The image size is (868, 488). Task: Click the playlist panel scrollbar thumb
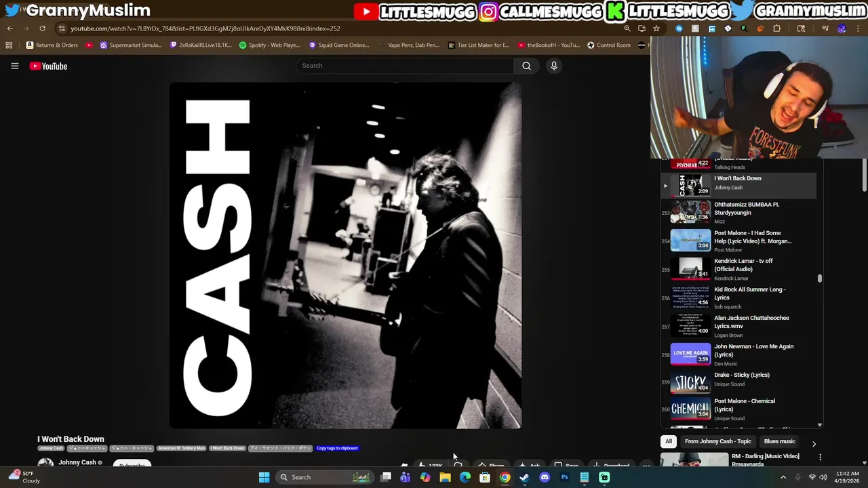pyautogui.click(x=820, y=278)
